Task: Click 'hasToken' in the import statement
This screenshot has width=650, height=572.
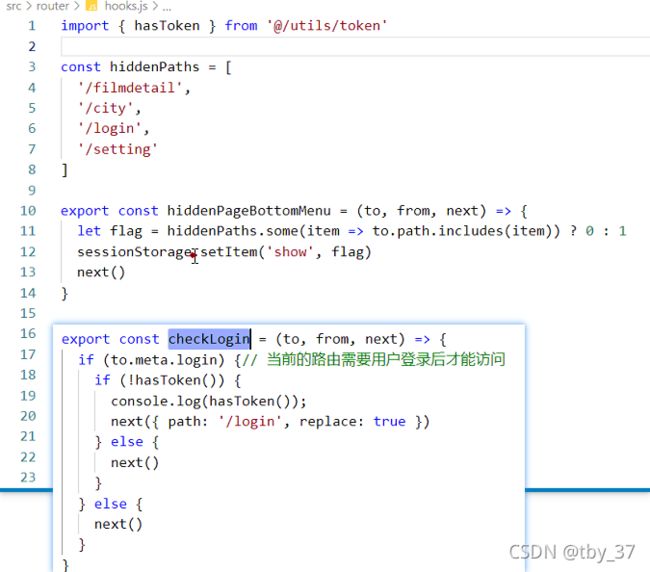Action: 167,26
